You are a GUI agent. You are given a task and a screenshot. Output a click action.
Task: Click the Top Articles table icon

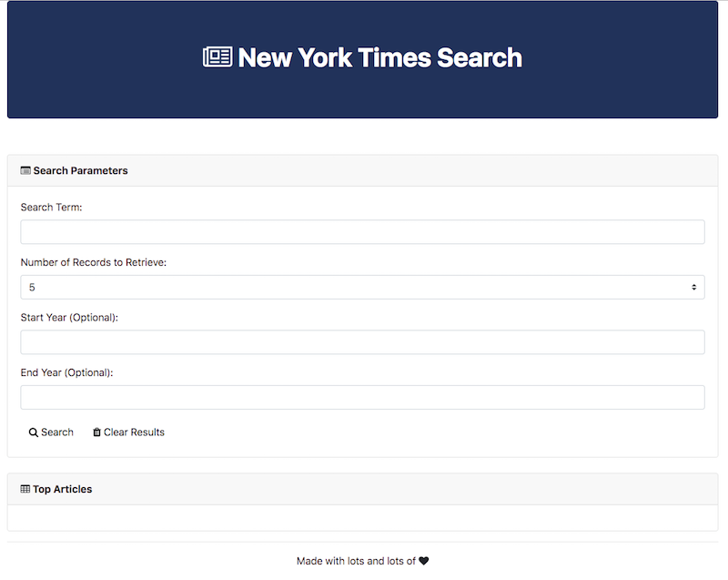(25, 489)
